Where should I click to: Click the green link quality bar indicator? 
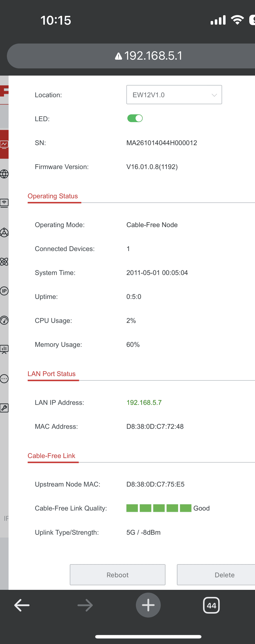click(x=159, y=508)
